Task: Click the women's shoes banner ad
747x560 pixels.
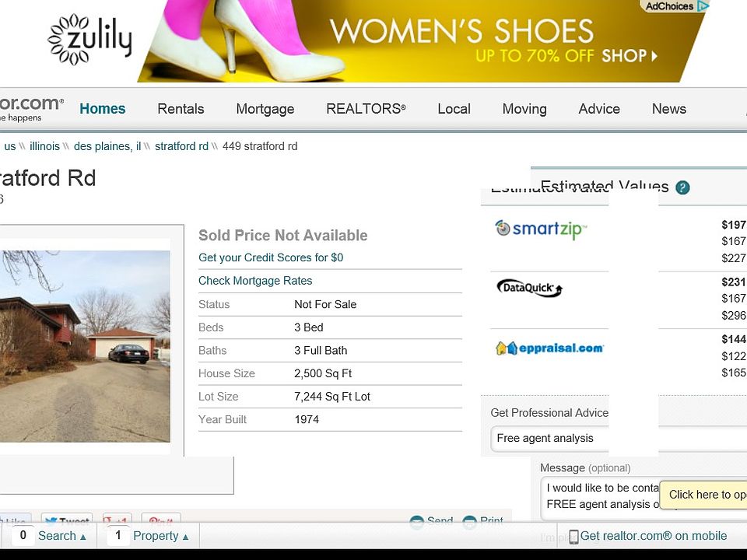Action: (422, 41)
